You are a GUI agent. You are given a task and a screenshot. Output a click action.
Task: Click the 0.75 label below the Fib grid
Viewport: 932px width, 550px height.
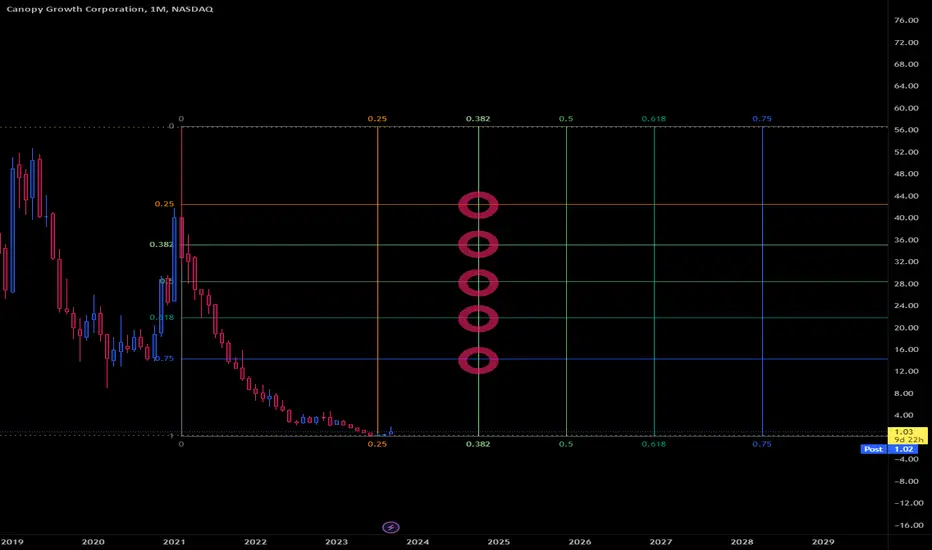pyautogui.click(x=762, y=444)
